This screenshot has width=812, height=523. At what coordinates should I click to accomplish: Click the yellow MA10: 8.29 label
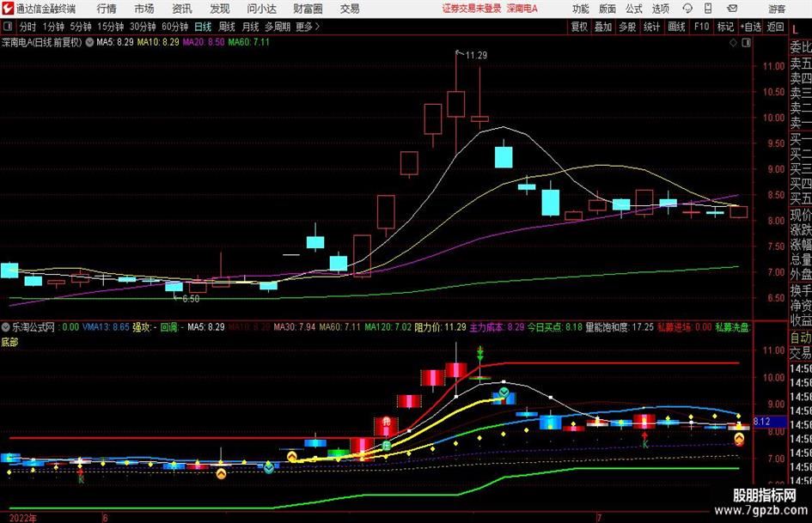click(x=158, y=42)
